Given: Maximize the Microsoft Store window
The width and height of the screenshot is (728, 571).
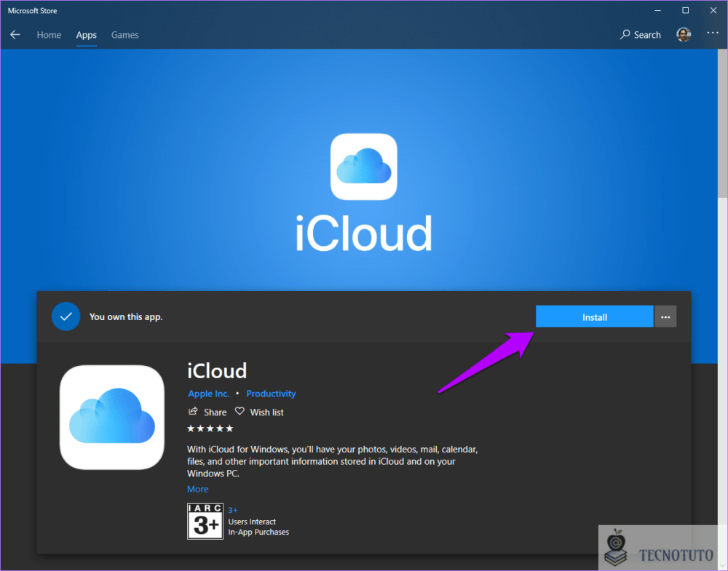Looking at the screenshot, I should [685, 10].
